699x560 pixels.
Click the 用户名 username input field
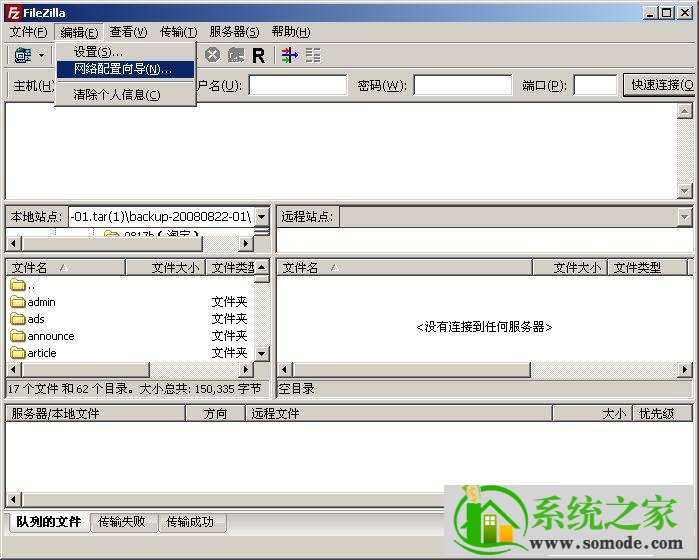(298, 85)
